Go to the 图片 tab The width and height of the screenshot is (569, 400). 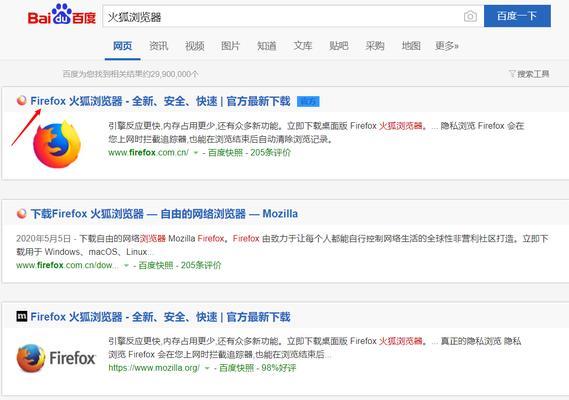[x=230, y=46]
